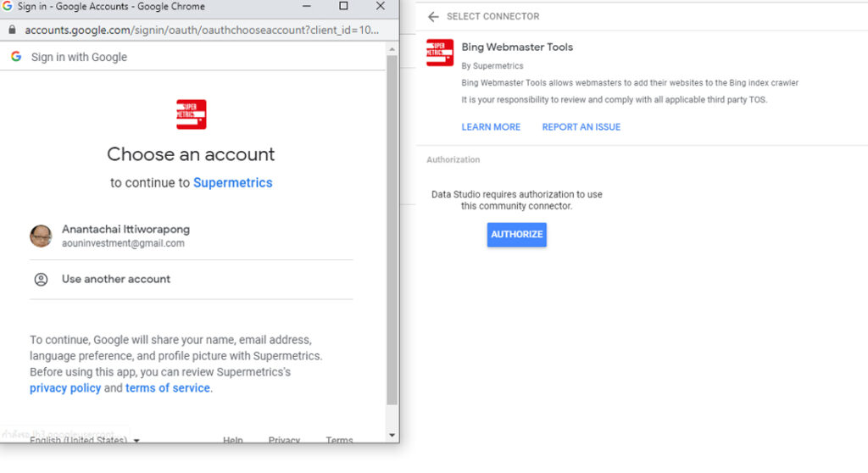Click the Bing Webmaster Tools title
868x473 pixels.
coord(517,47)
